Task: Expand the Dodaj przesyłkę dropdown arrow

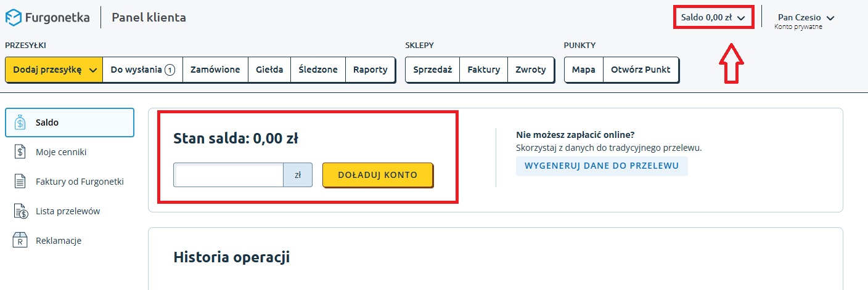Action: [x=93, y=70]
